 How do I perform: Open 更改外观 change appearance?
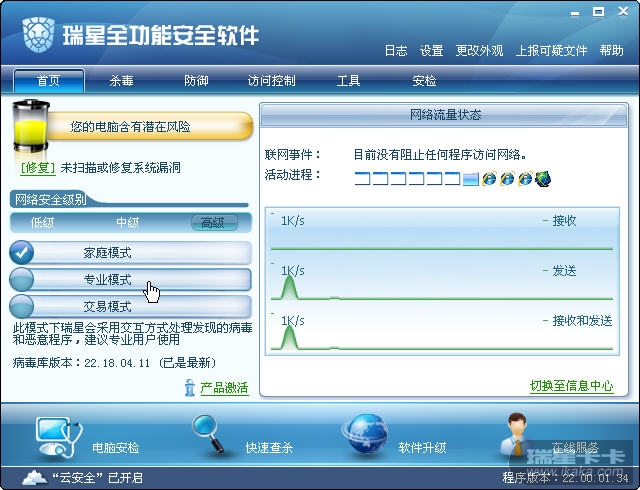click(x=479, y=51)
